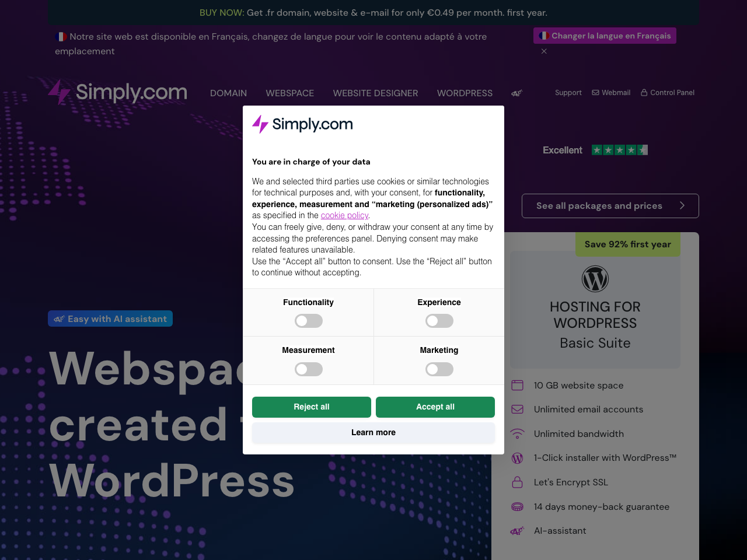This screenshot has height=560, width=747.
Task: Open the cookie policy link
Action: coord(344,215)
